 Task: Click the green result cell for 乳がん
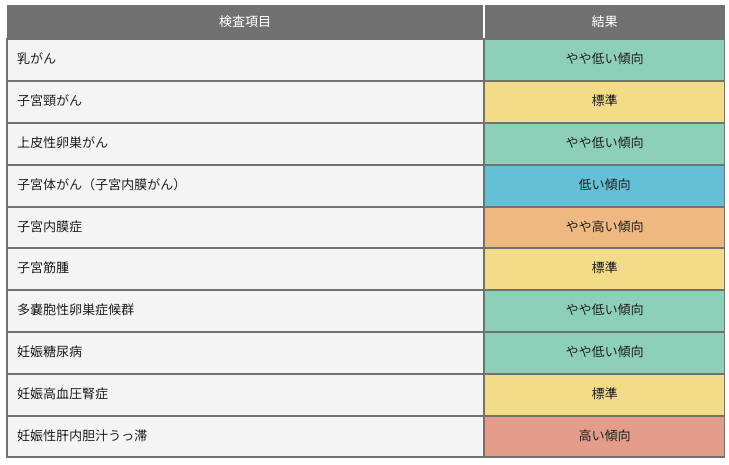pos(604,59)
